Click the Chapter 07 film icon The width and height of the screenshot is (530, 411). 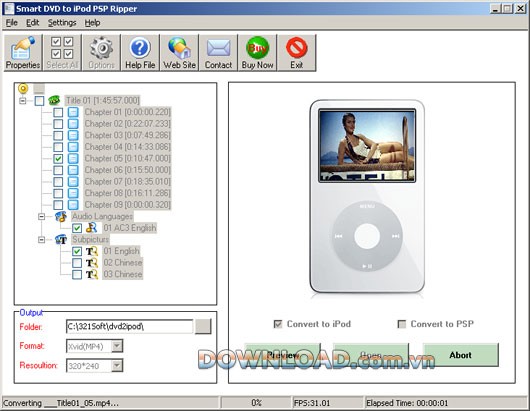click(x=73, y=182)
